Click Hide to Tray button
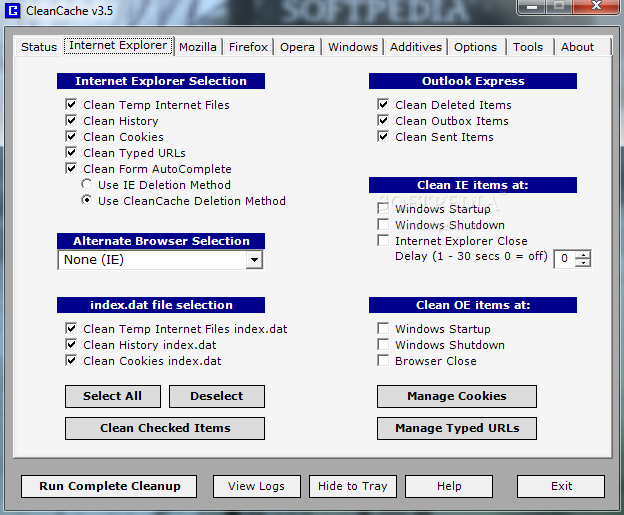The height and width of the screenshot is (515, 624). (x=353, y=486)
